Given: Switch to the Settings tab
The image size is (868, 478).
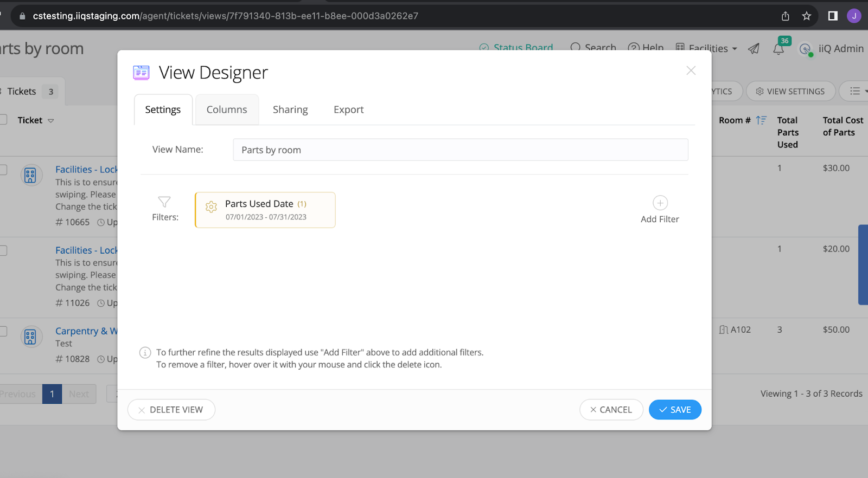Looking at the screenshot, I should (163, 109).
